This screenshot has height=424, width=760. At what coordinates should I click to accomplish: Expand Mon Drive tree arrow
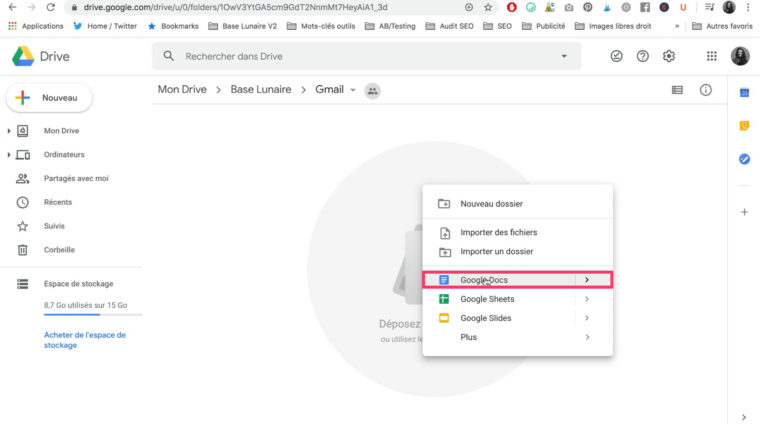pyautogui.click(x=9, y=131)
